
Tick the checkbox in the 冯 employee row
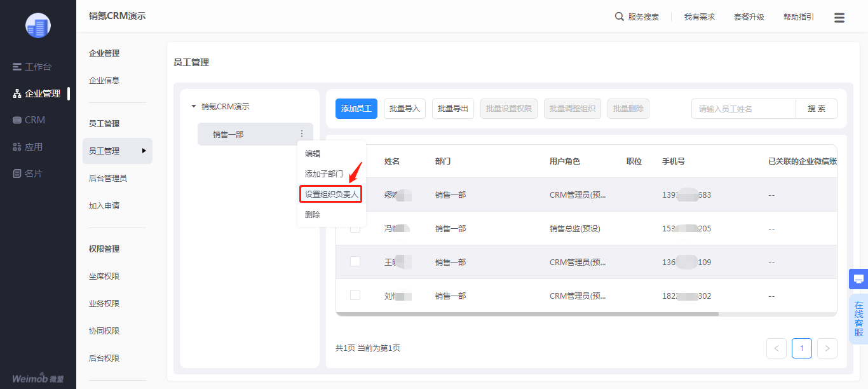pyautogui.click(x=355, y=228)
